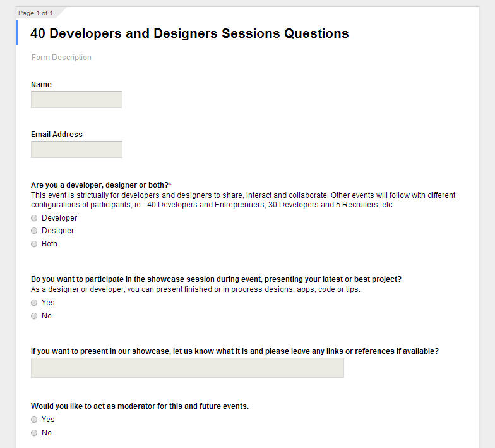Screen dimensions: 495x448
Task: Click the Page 1 of 1 tab
Action: (x=35, y=13)
